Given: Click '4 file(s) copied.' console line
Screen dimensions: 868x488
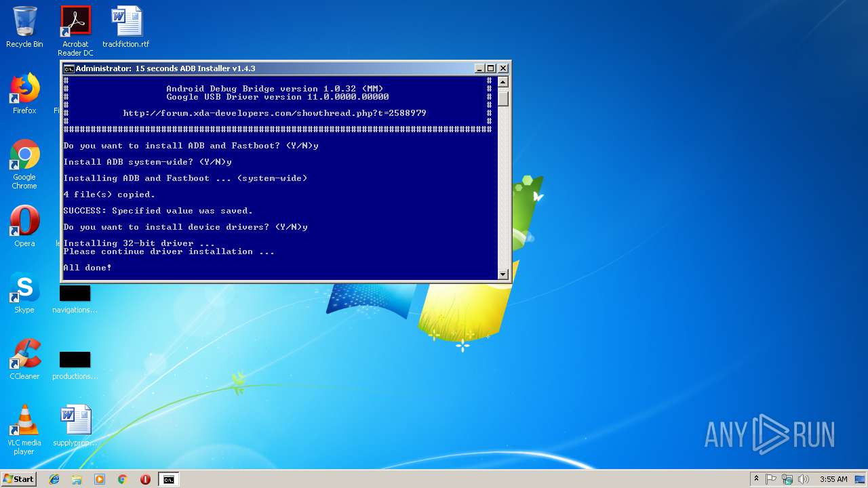Looking at the screenshot, I should click(x=109, y=195).
